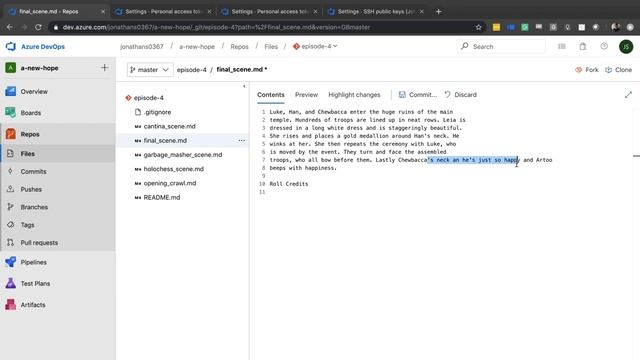The width and height of the screenshot is (640, 360).
Task: Open Test Plans in the sidebar
Action: pyautogui.click(x=35, y=283)
